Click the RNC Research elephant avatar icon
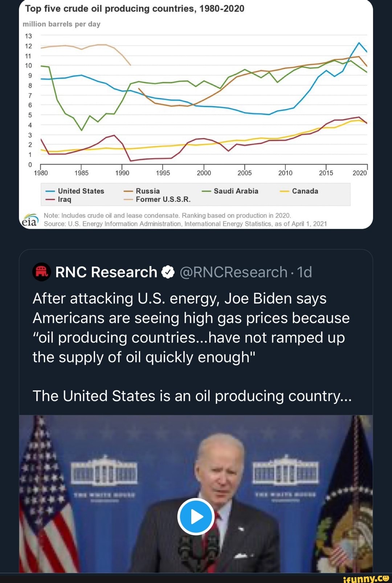Screen dimensions: 392x583 click(x=41, y=272)
